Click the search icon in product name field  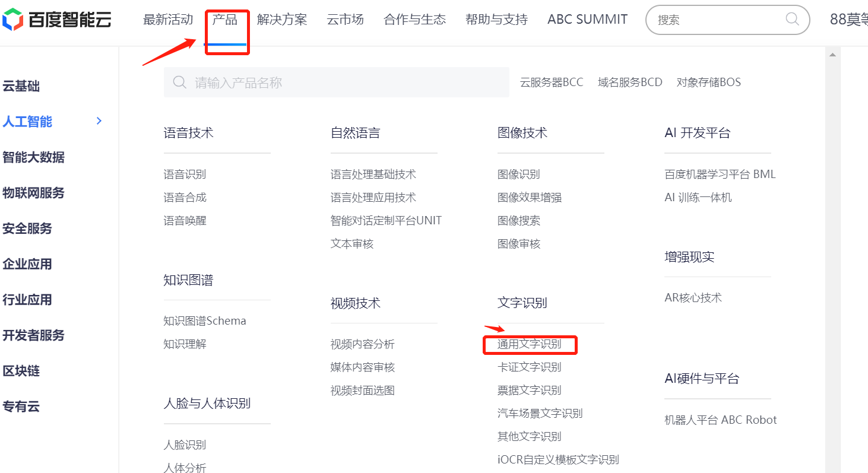[x=180, y=82]
